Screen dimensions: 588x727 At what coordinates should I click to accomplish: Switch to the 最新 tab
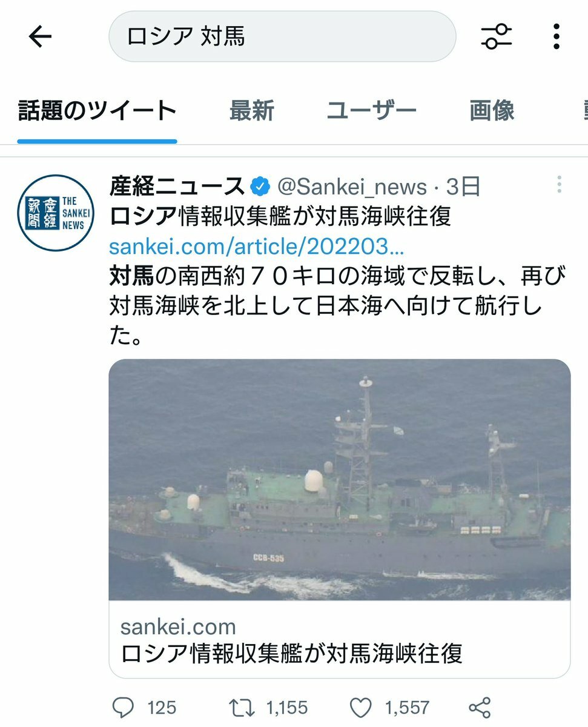click(251, 111)
